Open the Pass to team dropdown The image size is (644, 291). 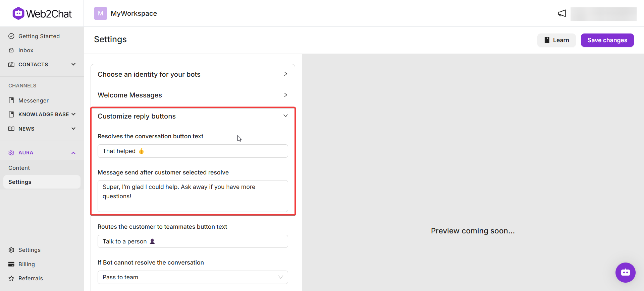coord(193,277)
